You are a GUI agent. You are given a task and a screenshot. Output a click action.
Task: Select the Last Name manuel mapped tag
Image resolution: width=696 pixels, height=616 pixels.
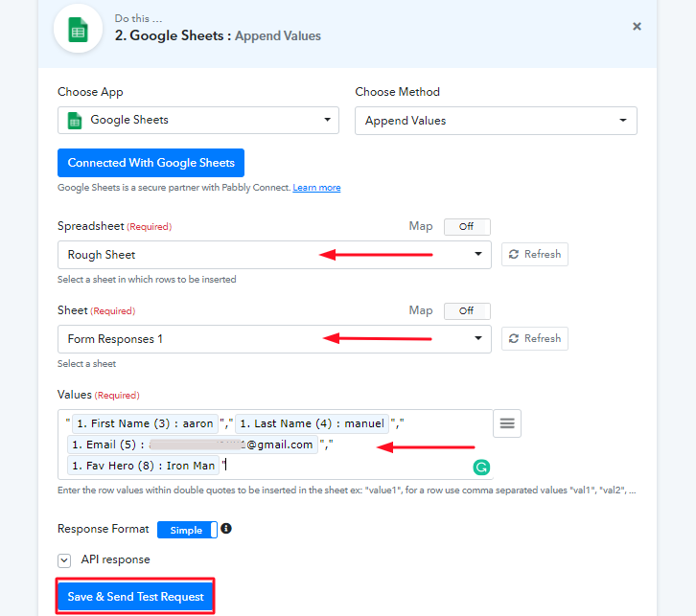click(312, 423)
